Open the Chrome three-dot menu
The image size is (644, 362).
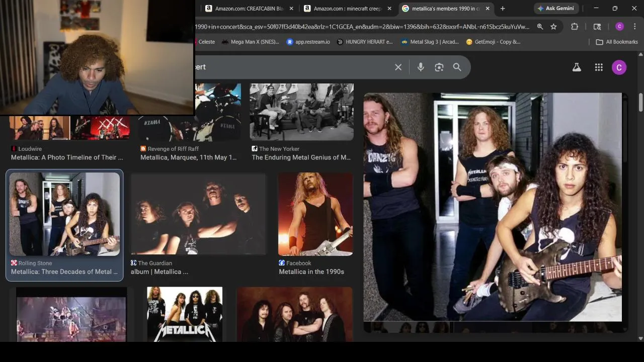(x=635, y=27)
